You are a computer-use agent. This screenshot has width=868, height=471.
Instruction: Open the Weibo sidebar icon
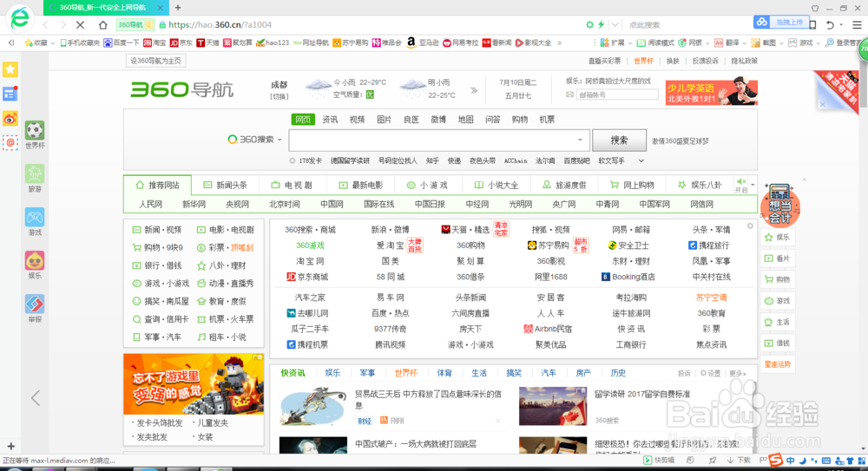(10, 119)
